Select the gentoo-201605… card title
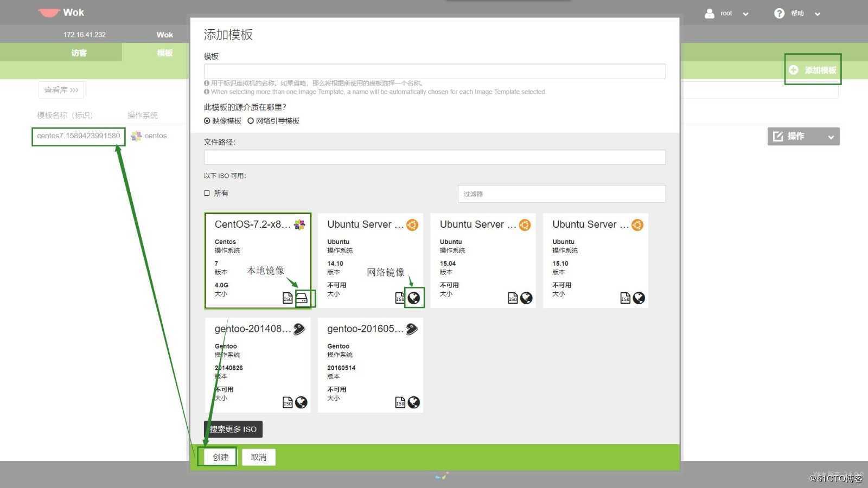Screen dimensions: 868x488 tap(365, 329)
